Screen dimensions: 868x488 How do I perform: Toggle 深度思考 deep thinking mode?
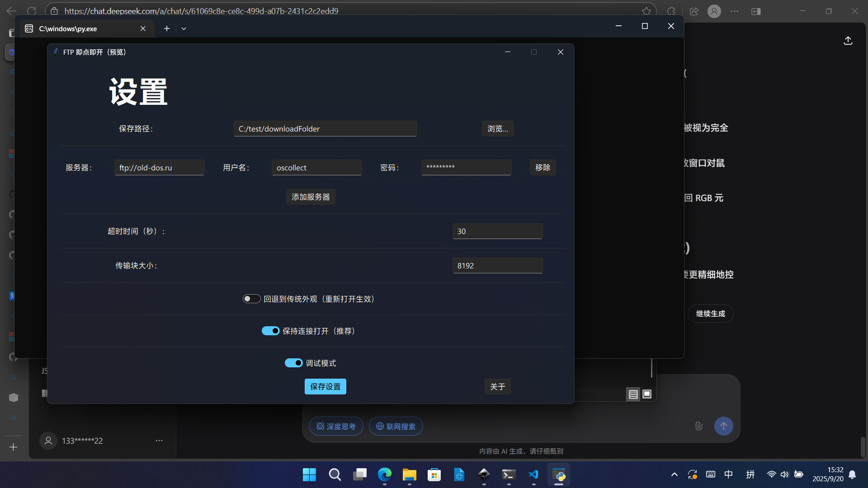[336, 426]
